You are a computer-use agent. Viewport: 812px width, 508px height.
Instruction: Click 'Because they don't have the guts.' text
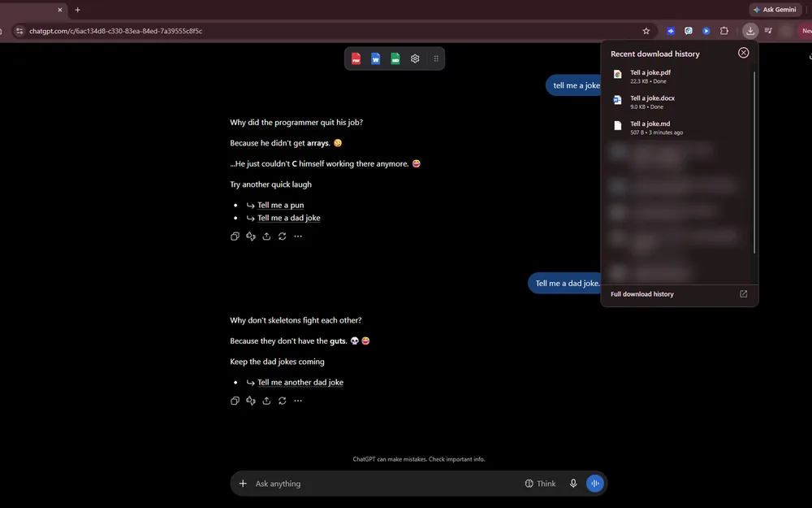(288, 341)
